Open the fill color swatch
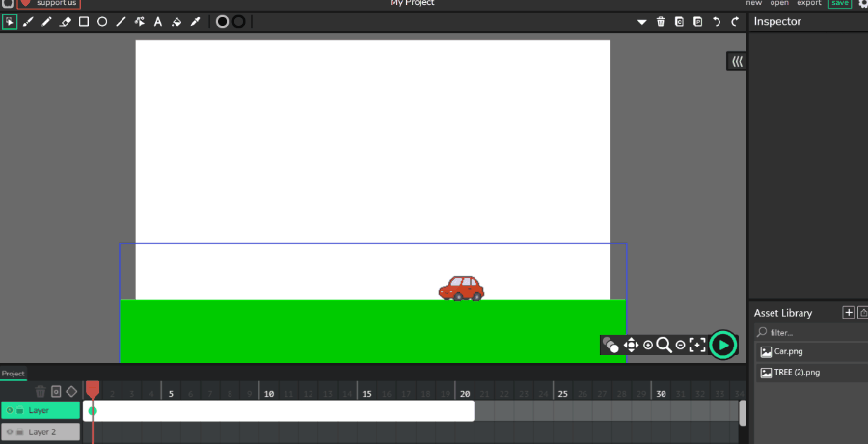The width and height of the screenshot is (868, 444). pyautogui.click(x=222, y=22)
